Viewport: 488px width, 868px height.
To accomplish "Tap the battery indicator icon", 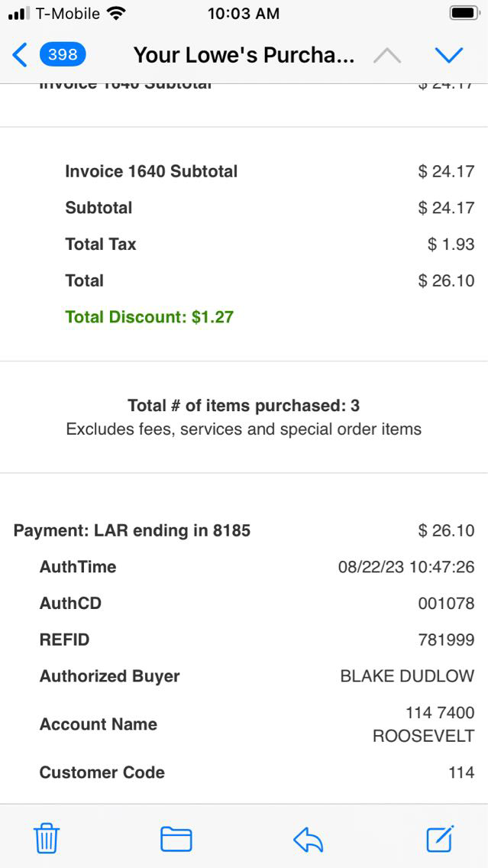I will (x=464, y=14).
